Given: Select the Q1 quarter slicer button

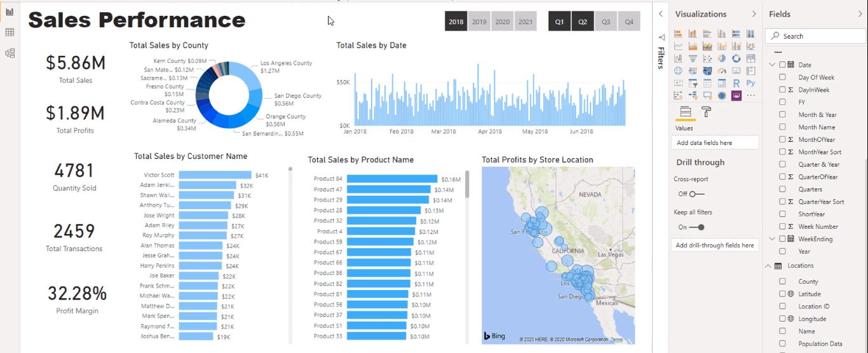Looking at the screenshot, I should (x=559, y=21).
